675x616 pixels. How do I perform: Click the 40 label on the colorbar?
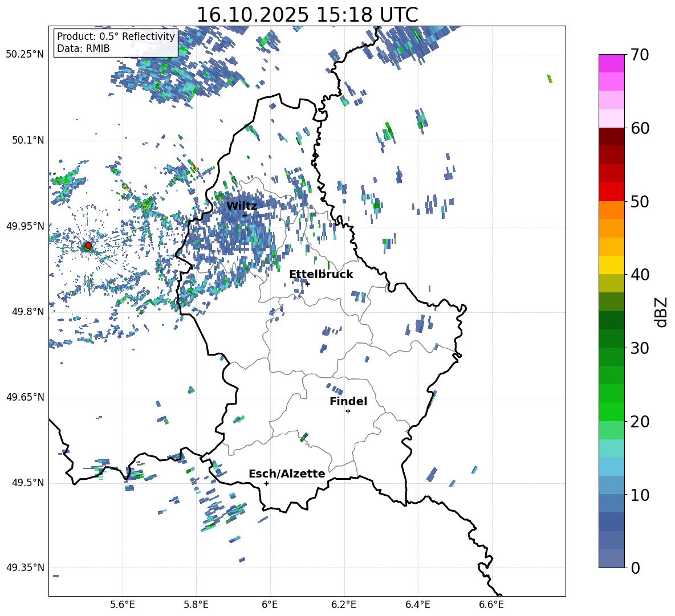tap(640, 275)
